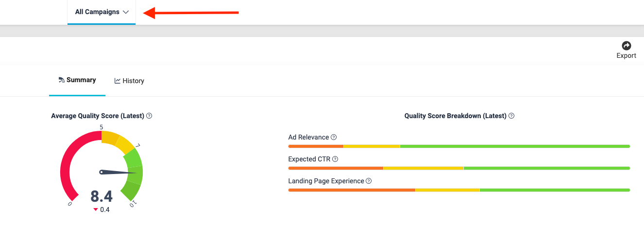Open the All Campaigns selector label
Image resolution: width=644 pixels, height=228 pixels.
tap(97, 12)
